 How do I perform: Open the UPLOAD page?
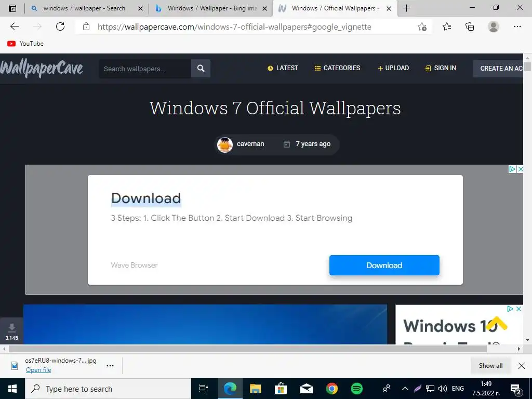(x=393, y=68)
